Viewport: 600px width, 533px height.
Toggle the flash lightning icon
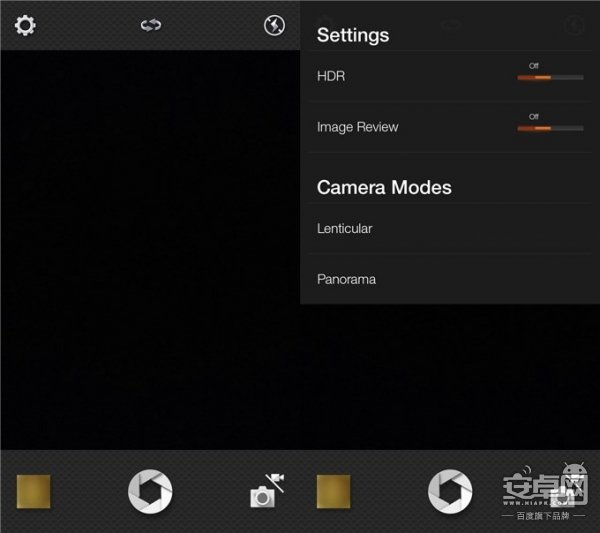point(274,25)
